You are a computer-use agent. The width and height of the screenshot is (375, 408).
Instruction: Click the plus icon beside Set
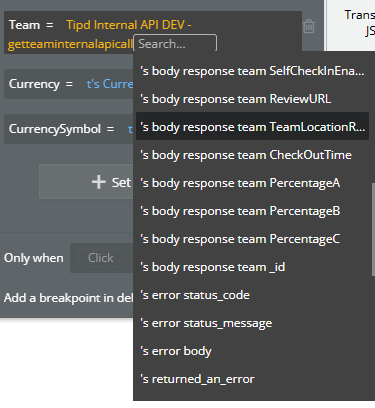point(99,182)
